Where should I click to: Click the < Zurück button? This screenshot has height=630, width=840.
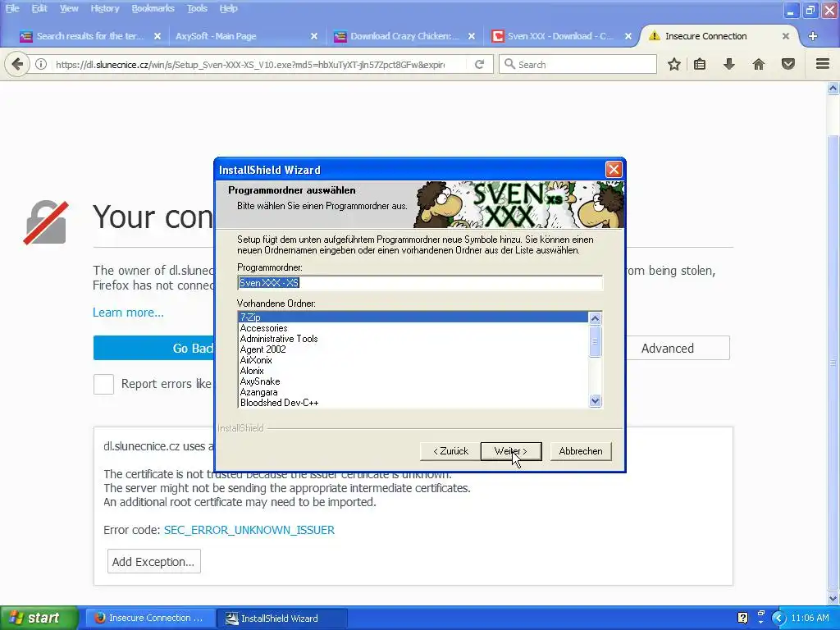(450, 451)
